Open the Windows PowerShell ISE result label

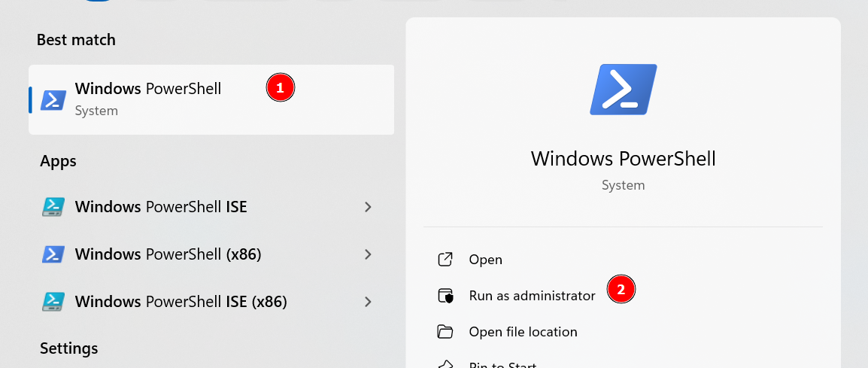click(161, 207)
